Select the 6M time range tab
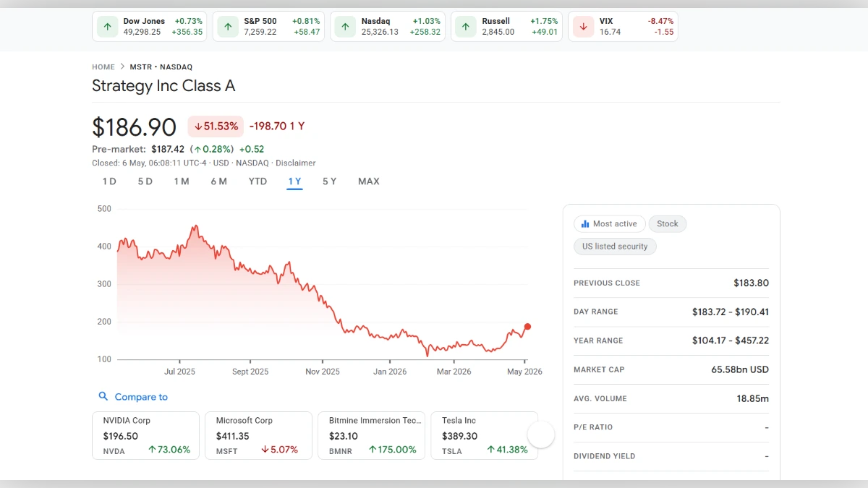The image size is (868, 488). tap(218, 181)
